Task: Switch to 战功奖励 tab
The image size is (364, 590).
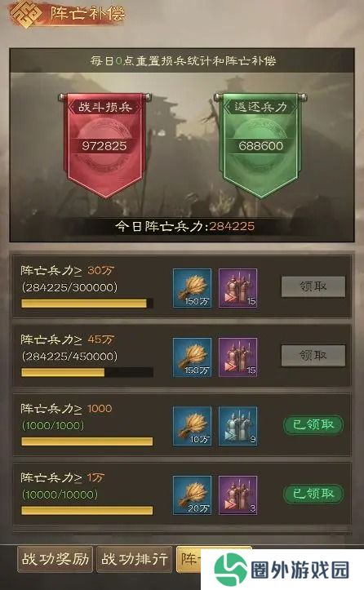Action: pyautogui.click(x=55, y=559)
